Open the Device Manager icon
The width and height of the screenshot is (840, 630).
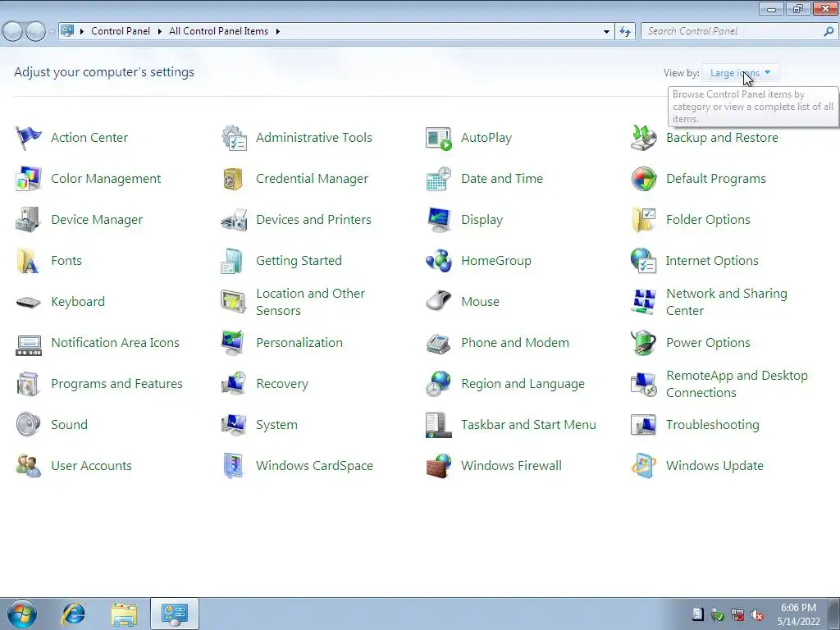29,220
